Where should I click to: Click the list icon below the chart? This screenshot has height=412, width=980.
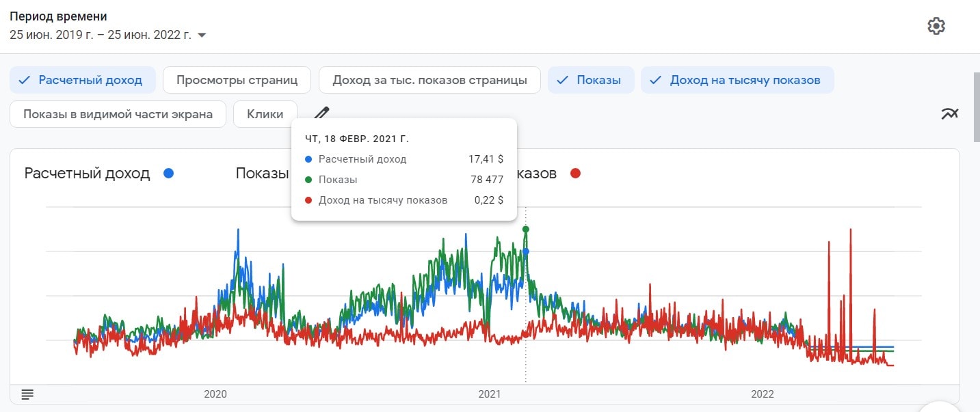point(27,394)
